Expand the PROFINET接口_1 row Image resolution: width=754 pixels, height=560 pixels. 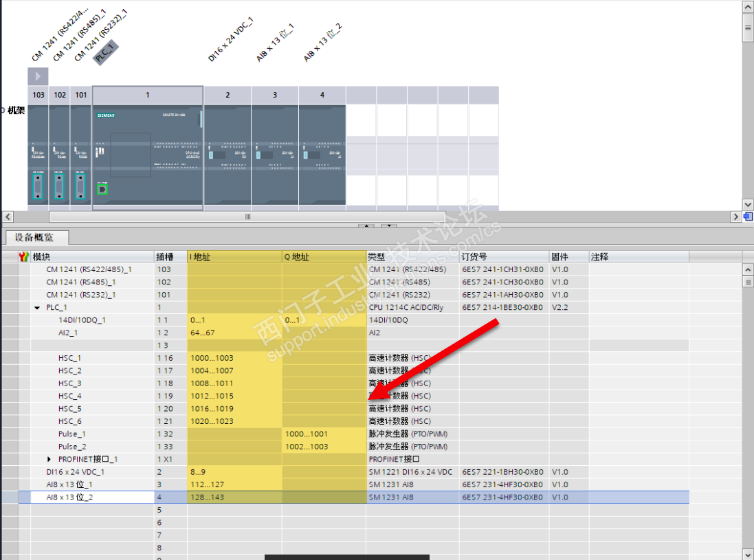(x=49, y=460)
